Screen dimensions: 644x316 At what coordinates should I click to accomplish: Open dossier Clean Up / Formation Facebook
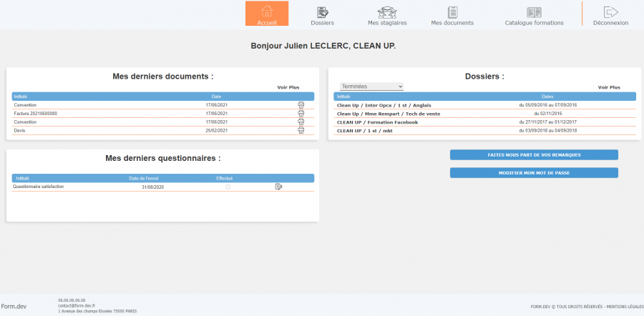click(x=377, y=122)
